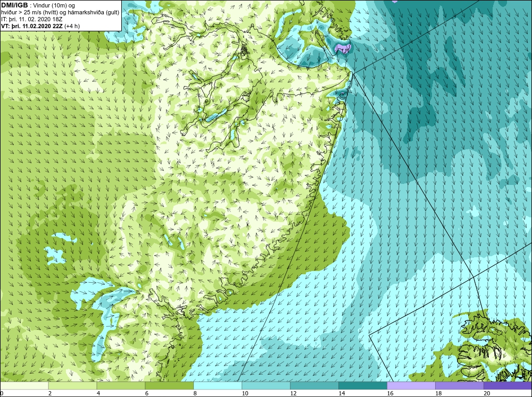Click the legend scale label '20'

[x=487, y=393]
